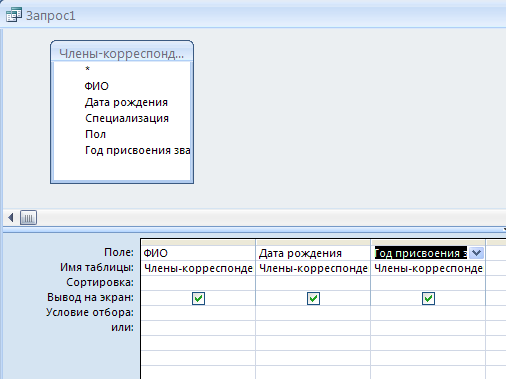
Task: Click Условие отбора cell for Дата рождения
Action: pos(313,313)
